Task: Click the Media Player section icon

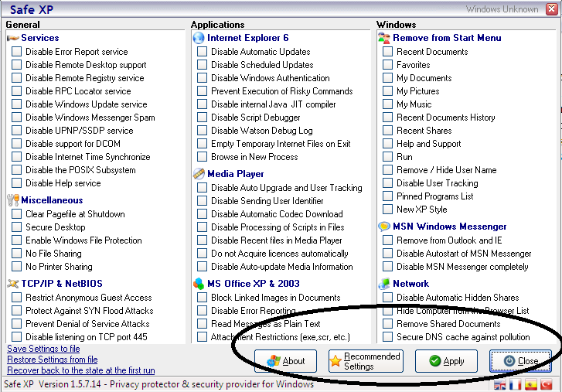Action: (199, 174)
